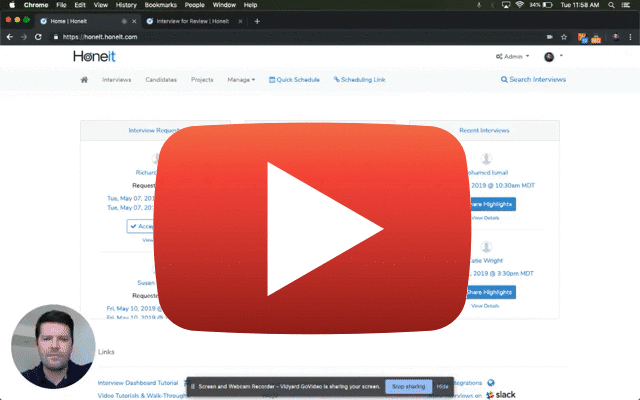Go back in browser history
This screenshot has width=640, height=400.
10,37
